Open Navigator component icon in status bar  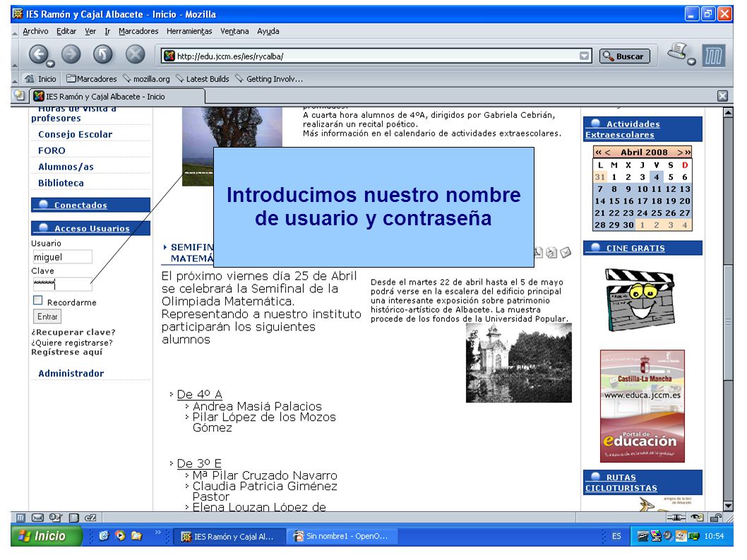coord(20,518)
